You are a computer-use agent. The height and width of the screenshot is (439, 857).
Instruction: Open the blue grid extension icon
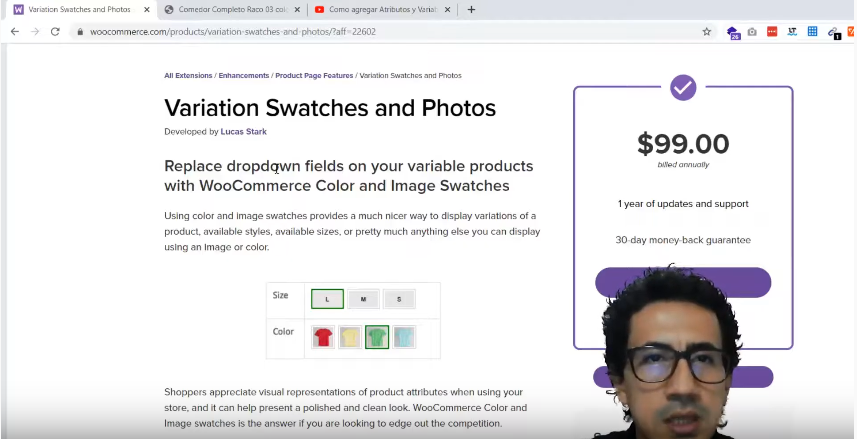(x=813, y=32)
